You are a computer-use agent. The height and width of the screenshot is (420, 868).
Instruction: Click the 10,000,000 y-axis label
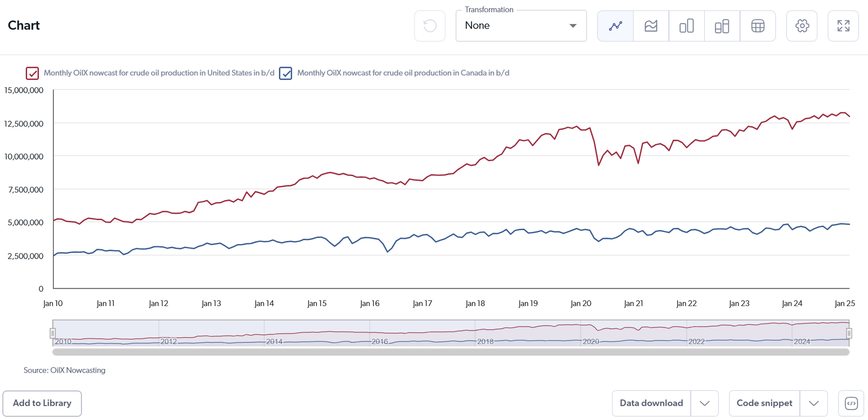click(24, 156)
